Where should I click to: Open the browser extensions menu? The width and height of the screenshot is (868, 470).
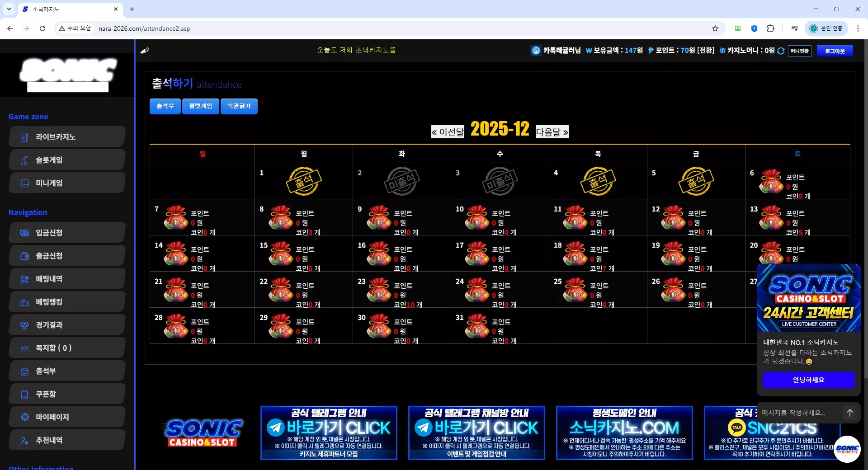[771, 28]
